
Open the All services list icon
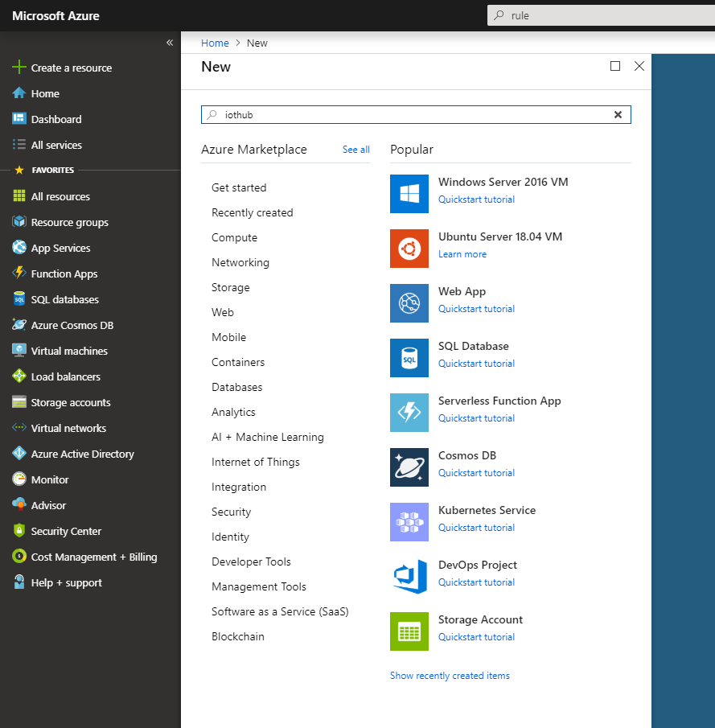tap(19, 145)
